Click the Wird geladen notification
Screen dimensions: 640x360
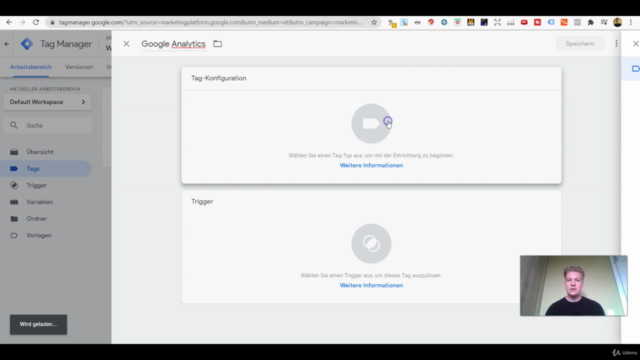(38, 324)
